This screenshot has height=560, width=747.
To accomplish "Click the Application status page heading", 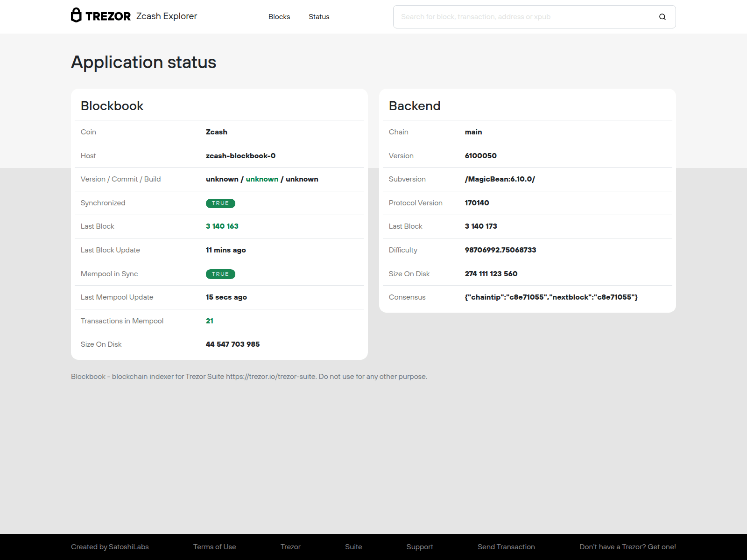I will click(x=144, y=62).
